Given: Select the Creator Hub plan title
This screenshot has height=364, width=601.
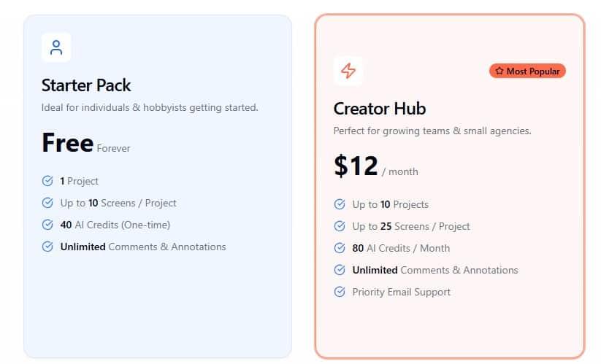Looking at the screenshot, I should click(x=380, y=109).
